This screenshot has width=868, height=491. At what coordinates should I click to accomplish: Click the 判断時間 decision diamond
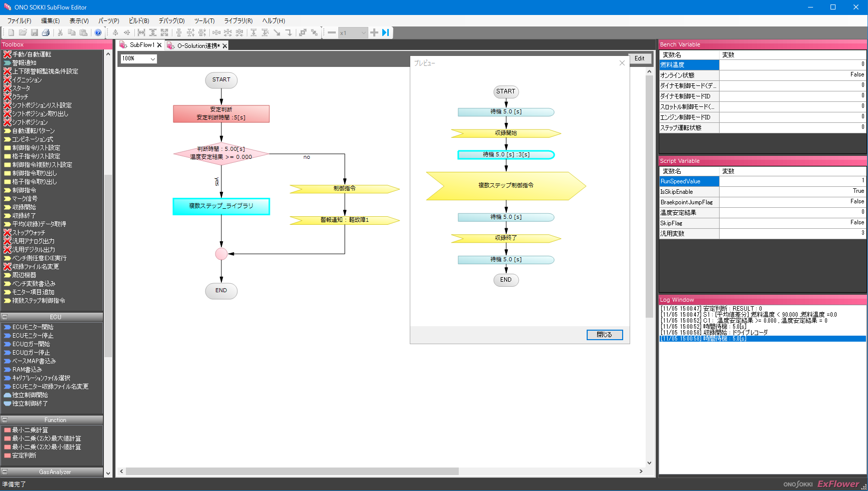(x=221, y=153)
